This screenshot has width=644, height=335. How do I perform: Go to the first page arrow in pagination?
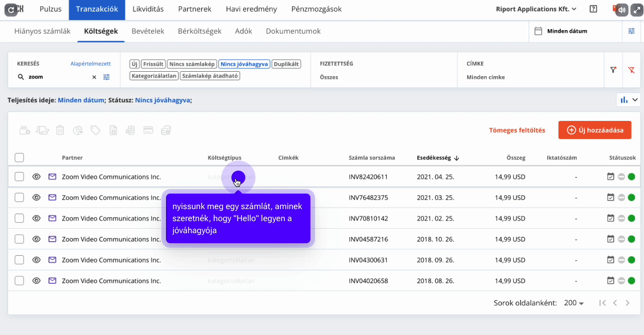(603, 303)
